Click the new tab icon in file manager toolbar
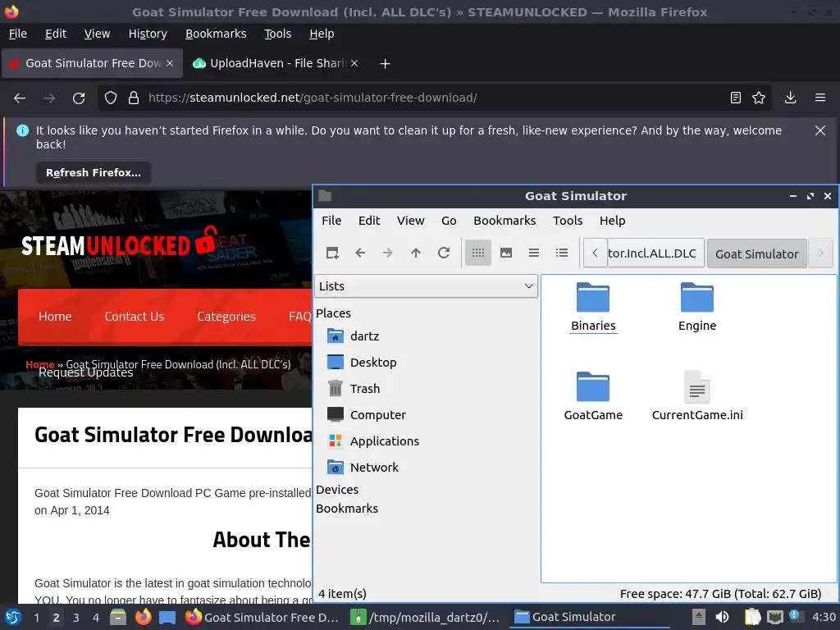This screenshot has height=630, width=840. [333, 253]
